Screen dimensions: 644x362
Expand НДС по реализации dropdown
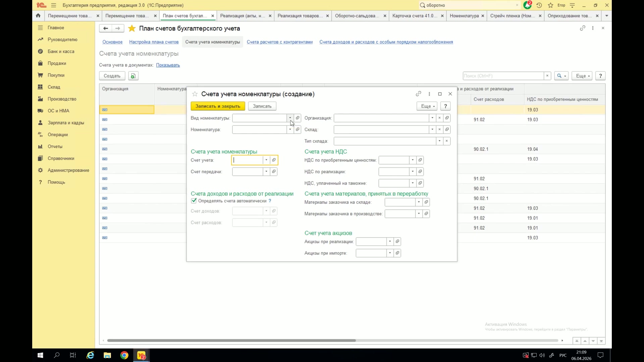pos(413,172)
